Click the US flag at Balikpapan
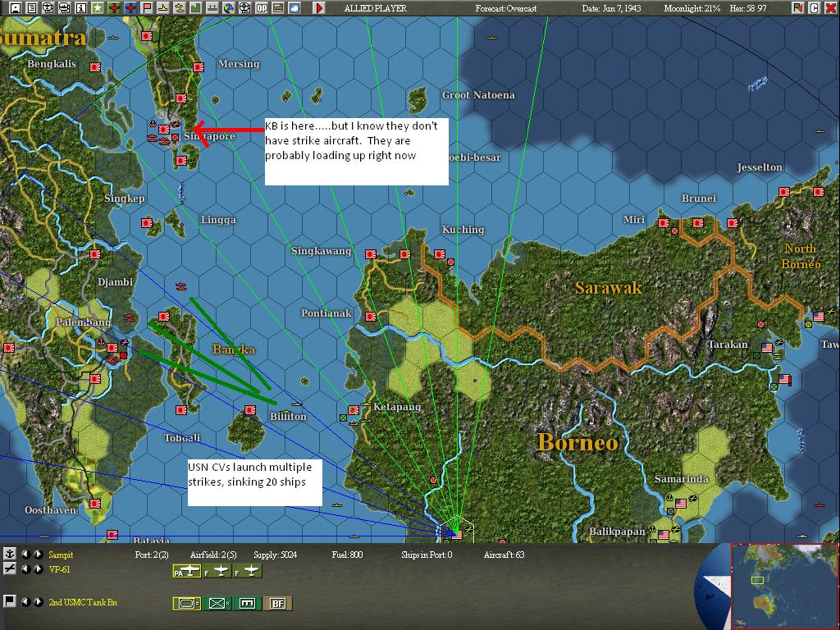The height and width of the screenshot is (630, 840). coord(664,535)
